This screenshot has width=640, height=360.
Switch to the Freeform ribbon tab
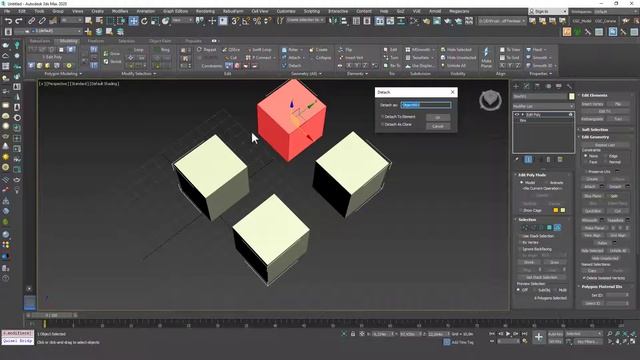pyautogui.click(x=96, y=41)
